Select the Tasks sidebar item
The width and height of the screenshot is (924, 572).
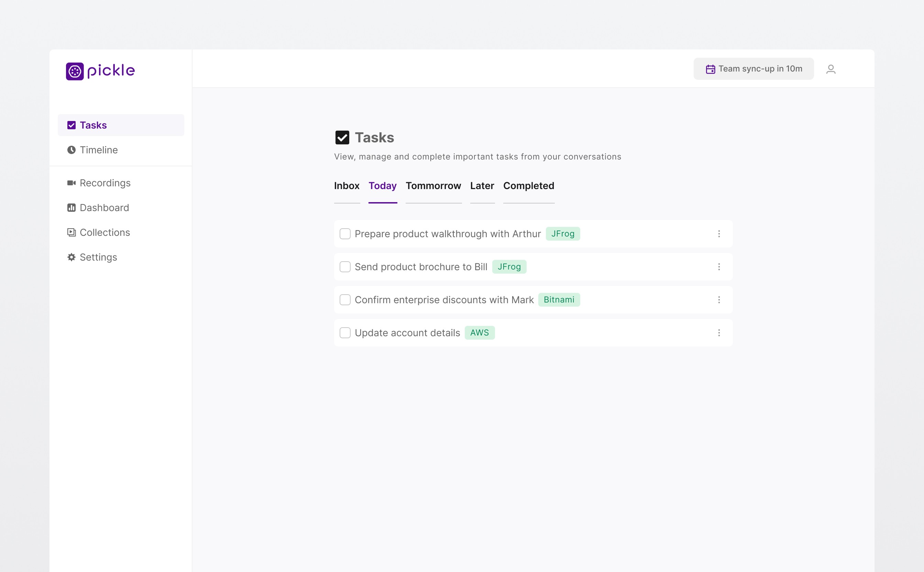120,125
